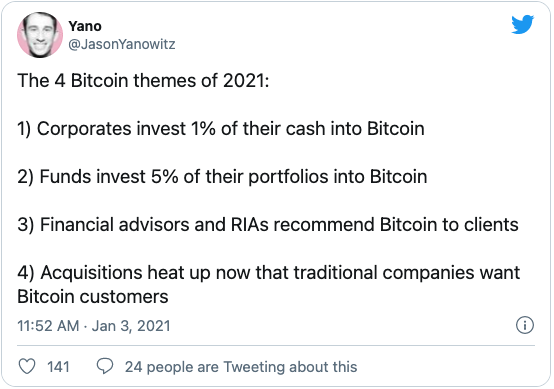554x389 pixels.
Task: Open replies via the speech bubble icon
Action: (x=105, y=366)
